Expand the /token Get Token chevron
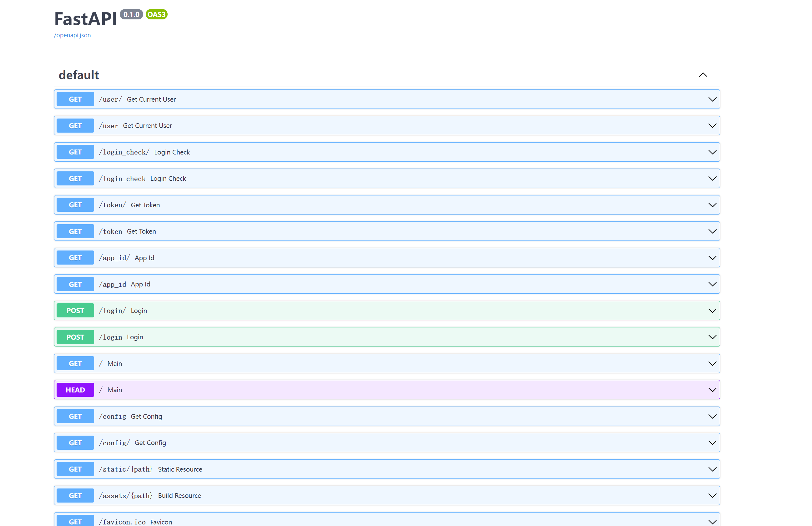This screenshot has width=812, height=526. click(712, 231)
